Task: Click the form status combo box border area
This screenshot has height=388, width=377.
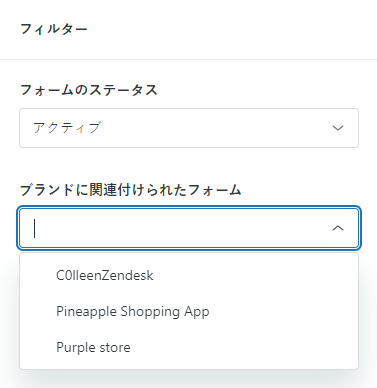Action: coord(189,128)
